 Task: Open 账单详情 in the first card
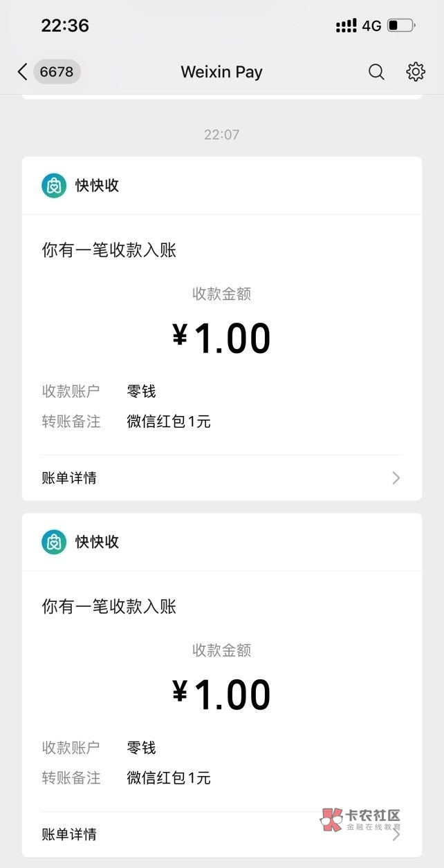pos(69,478)
